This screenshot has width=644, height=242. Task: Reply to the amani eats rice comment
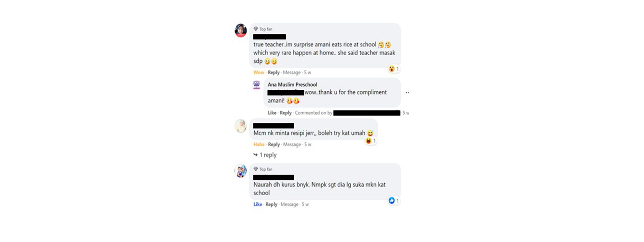coord(274,73)
